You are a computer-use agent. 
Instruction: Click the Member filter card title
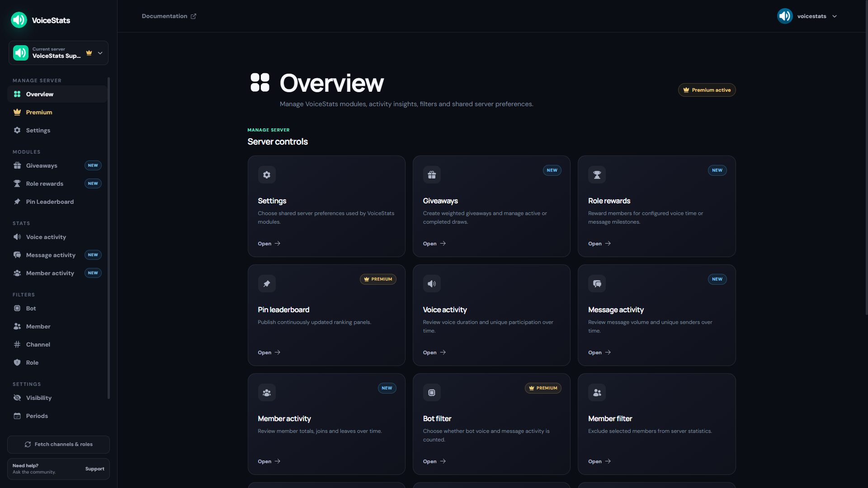pos(610,419)
